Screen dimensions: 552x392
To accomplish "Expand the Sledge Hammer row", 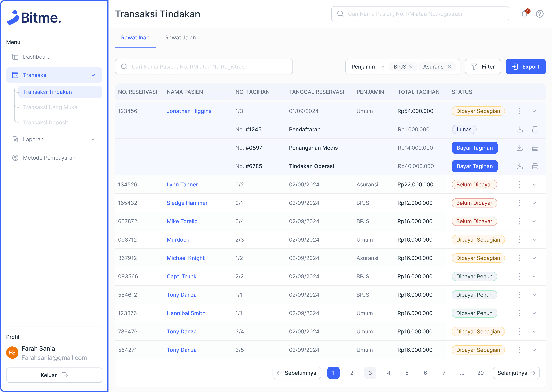I will click(x=534, y=203).
